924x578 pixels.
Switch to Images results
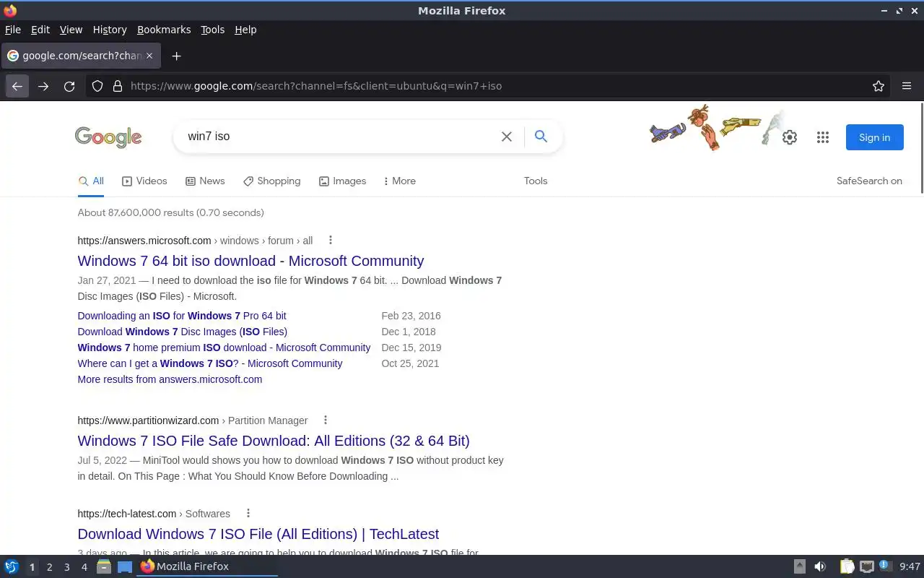[342, 181]
